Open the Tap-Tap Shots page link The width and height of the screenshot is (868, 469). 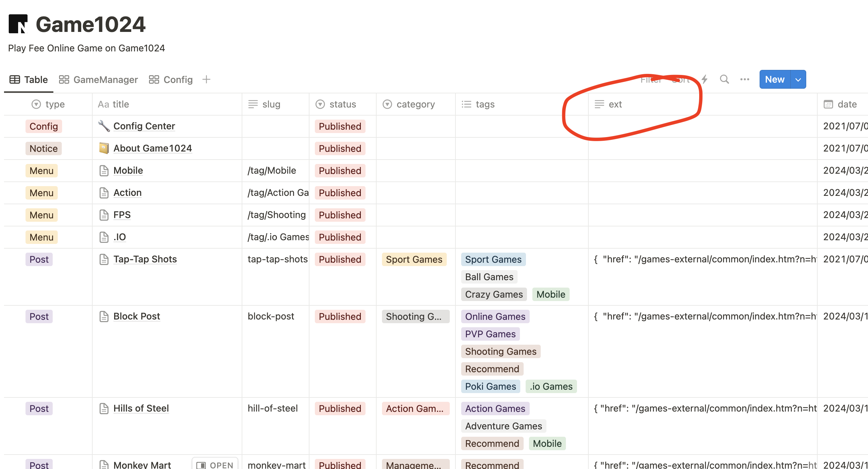tap(145, 259)
